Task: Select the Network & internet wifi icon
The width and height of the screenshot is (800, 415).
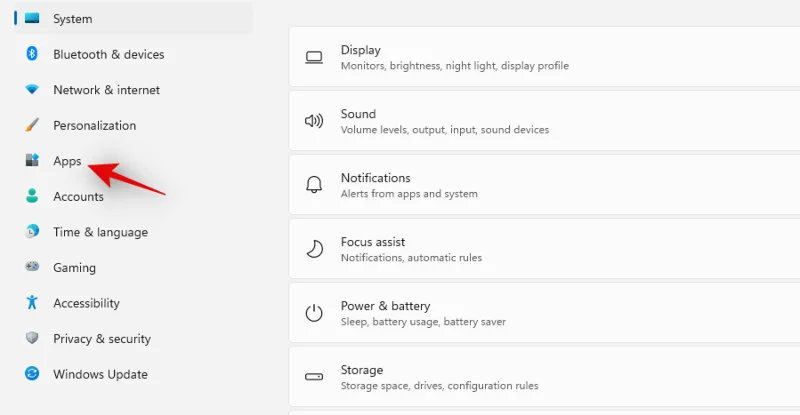Action: [x=32, y=90]
